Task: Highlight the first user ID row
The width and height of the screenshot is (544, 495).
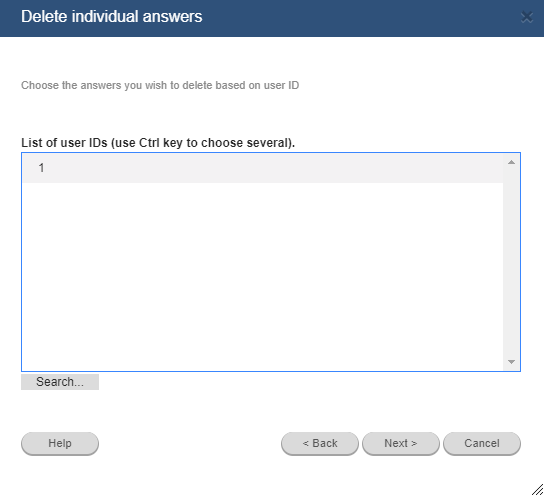Action: [x=263, y=168]
